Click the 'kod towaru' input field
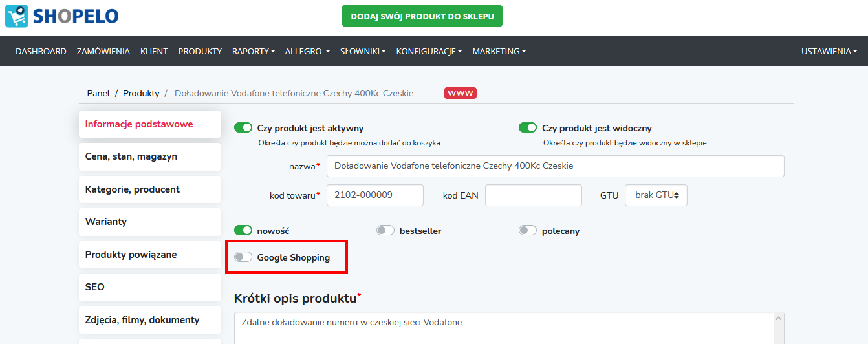This screenshot has width=868, height=344. tap(375, 195)
